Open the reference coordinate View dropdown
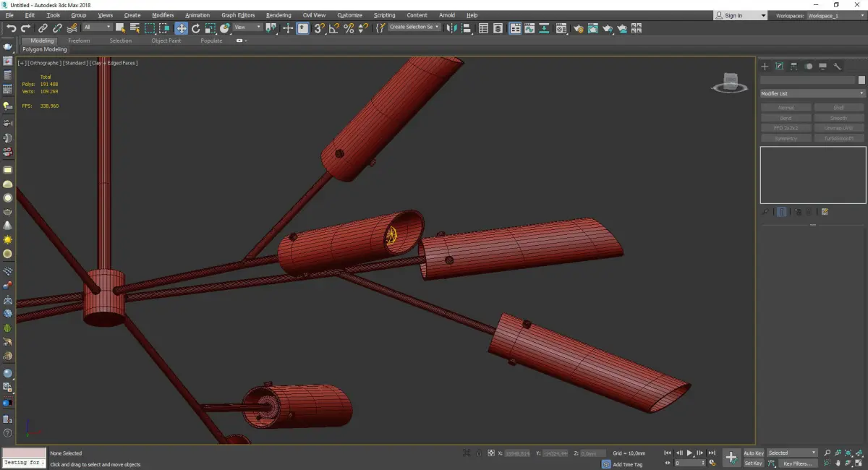The height and width of the screenshot is (470, 868). click(247, 27)
